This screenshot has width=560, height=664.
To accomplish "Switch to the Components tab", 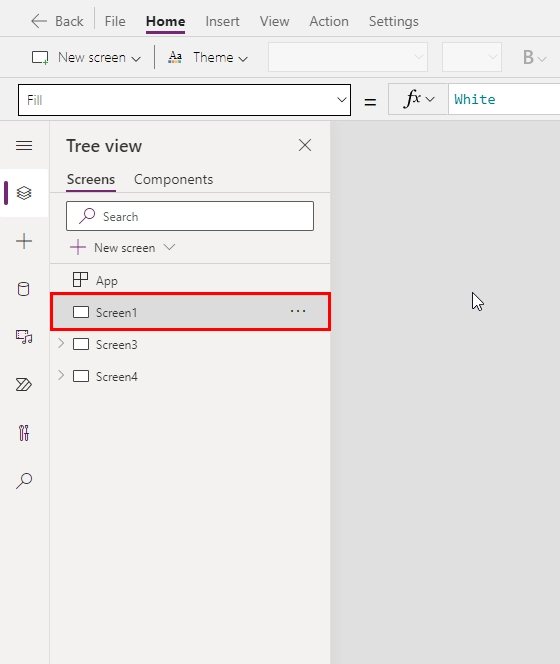I will [173, 180].
